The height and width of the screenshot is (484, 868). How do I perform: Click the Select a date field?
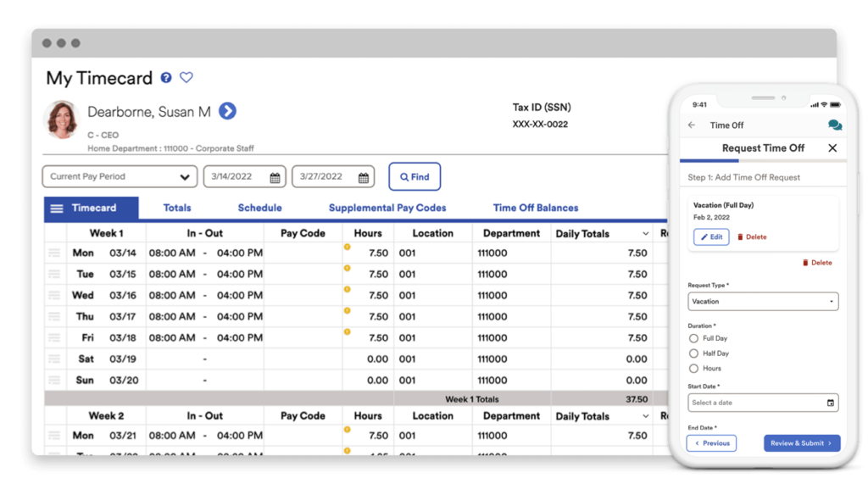coord(763,403)
